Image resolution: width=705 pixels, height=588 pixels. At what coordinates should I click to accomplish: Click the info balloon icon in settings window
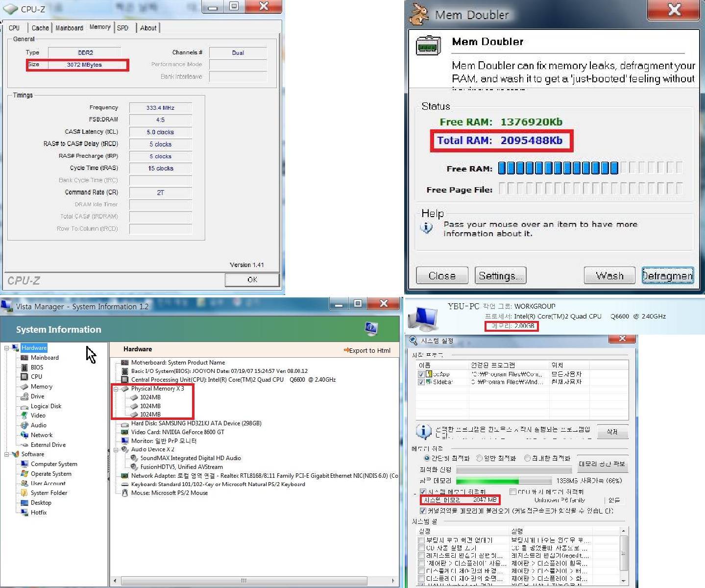point(423,431)
